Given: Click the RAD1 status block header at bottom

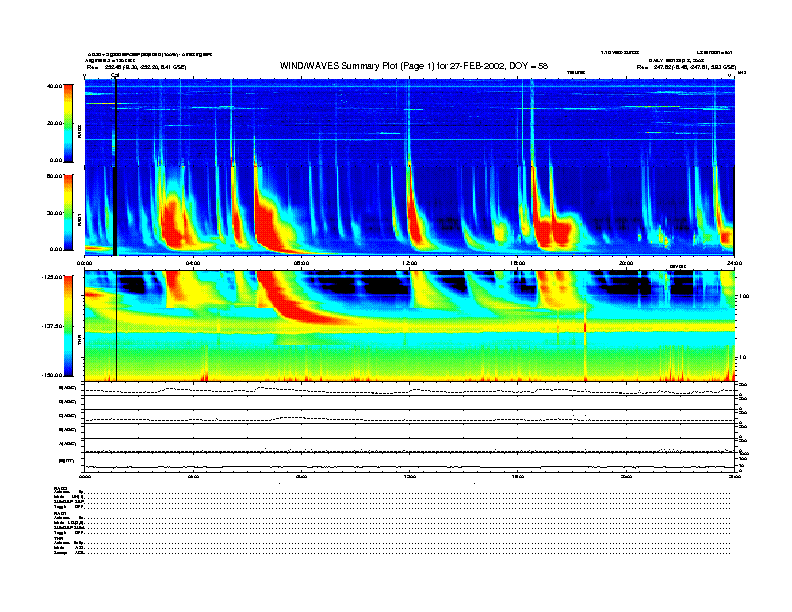Looking at the screenshot, I should 61,514.
